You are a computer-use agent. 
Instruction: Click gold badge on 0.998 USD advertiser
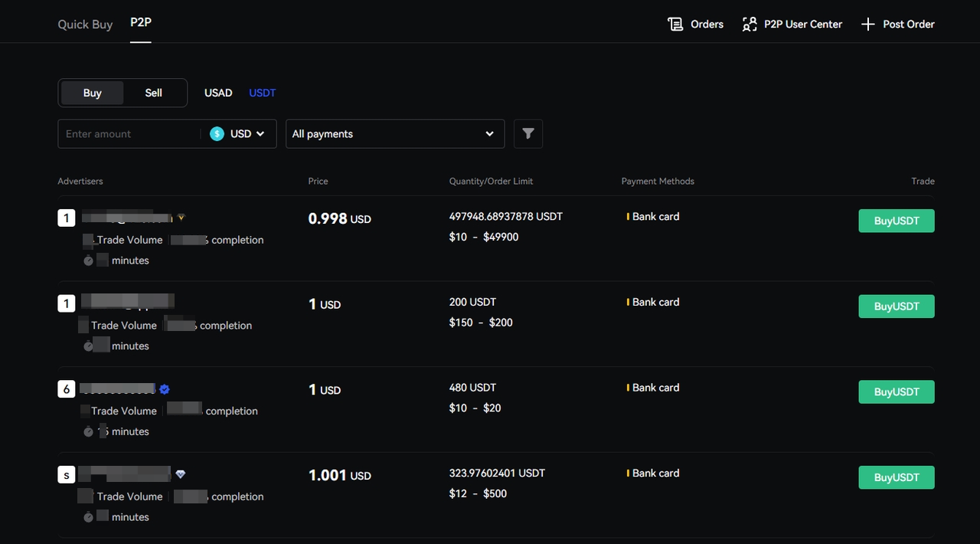click(x=181, y=218)
